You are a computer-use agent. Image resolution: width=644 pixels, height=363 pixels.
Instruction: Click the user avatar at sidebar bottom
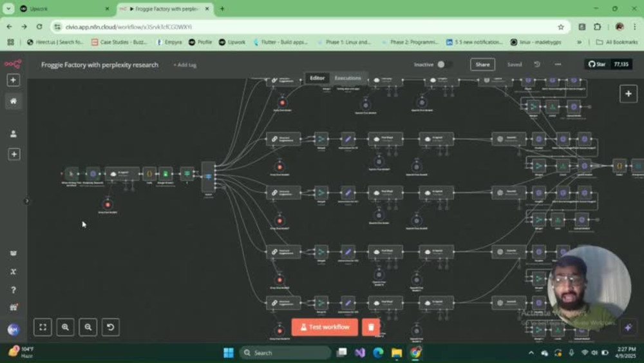pos(13,329)
